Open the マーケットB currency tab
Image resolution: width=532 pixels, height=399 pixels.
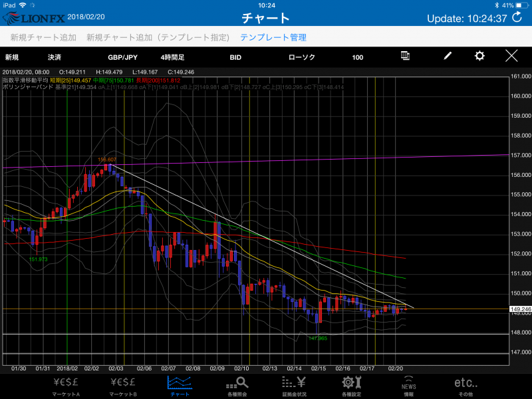pyautogui.click(x=122, y=385)
